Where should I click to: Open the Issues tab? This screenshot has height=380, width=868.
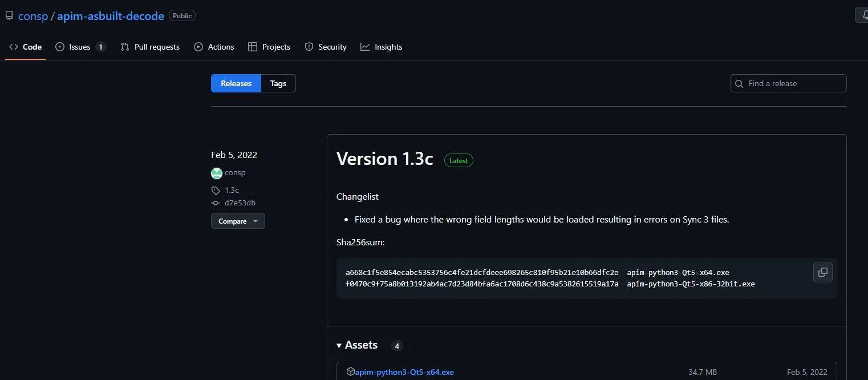(80, 47)
